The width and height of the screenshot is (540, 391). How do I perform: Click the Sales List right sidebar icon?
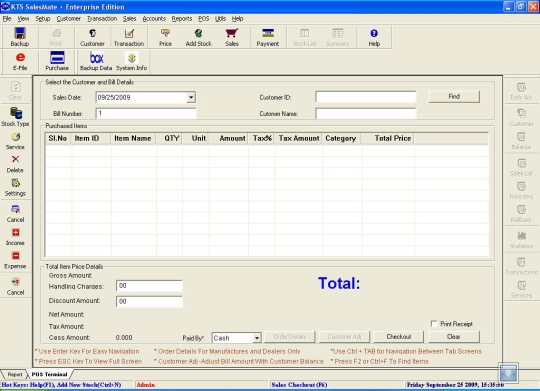(521, 167)
